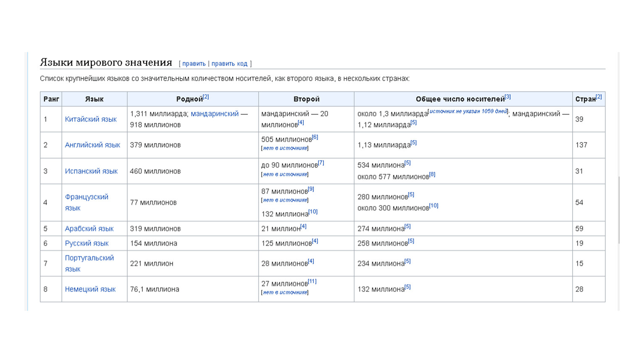
Task: Open footnote [10] after '132 миллиона' French row
Action: [x=313, y=212]
